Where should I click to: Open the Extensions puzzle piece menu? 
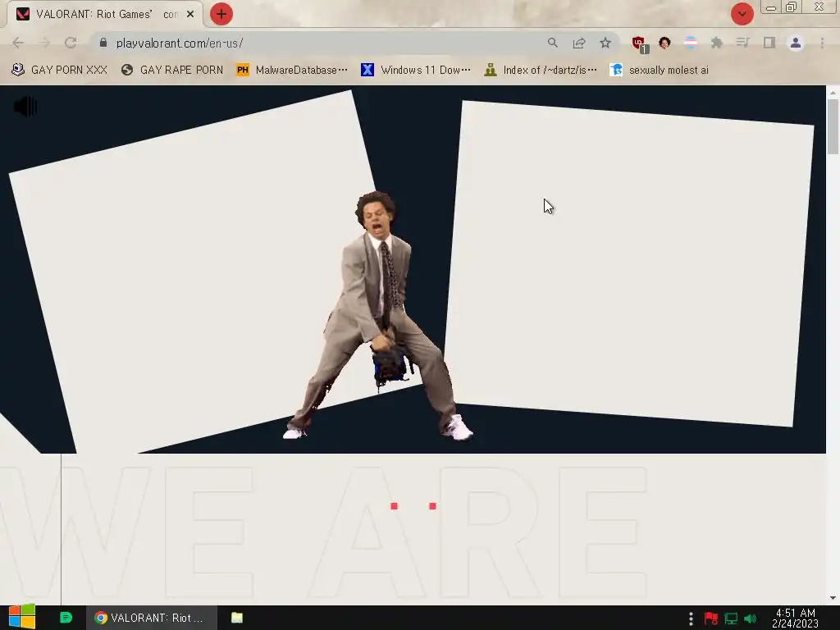[x=717, y=43]
